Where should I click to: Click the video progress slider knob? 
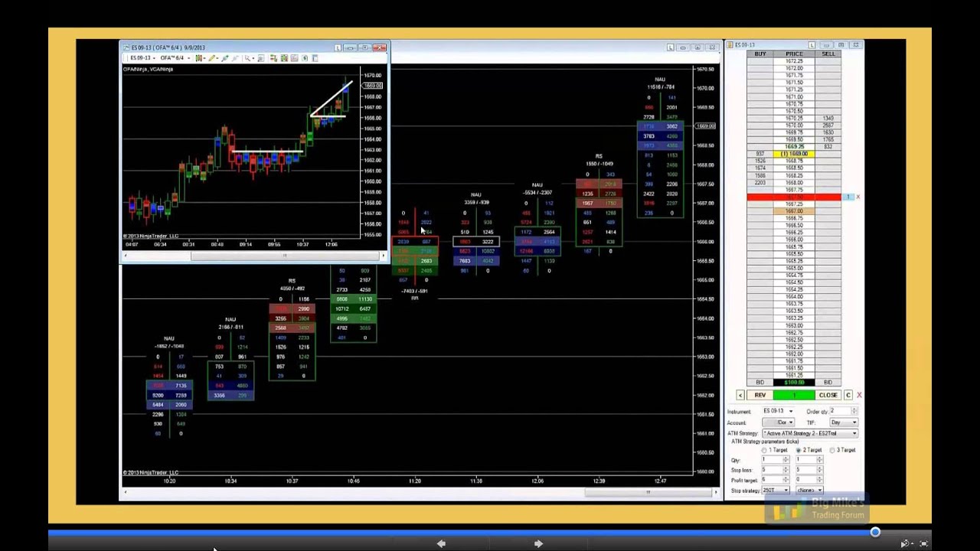click(x=875, y=532)
